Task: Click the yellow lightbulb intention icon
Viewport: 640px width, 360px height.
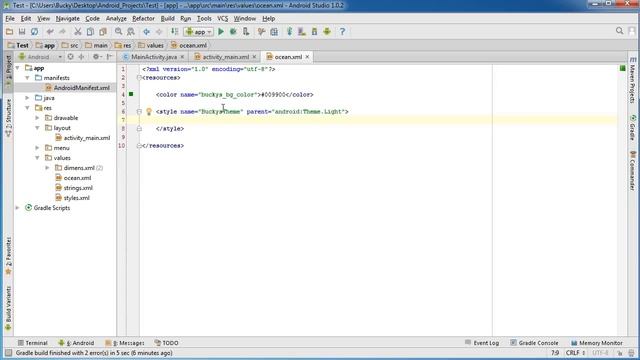Action: coord(149,111)
